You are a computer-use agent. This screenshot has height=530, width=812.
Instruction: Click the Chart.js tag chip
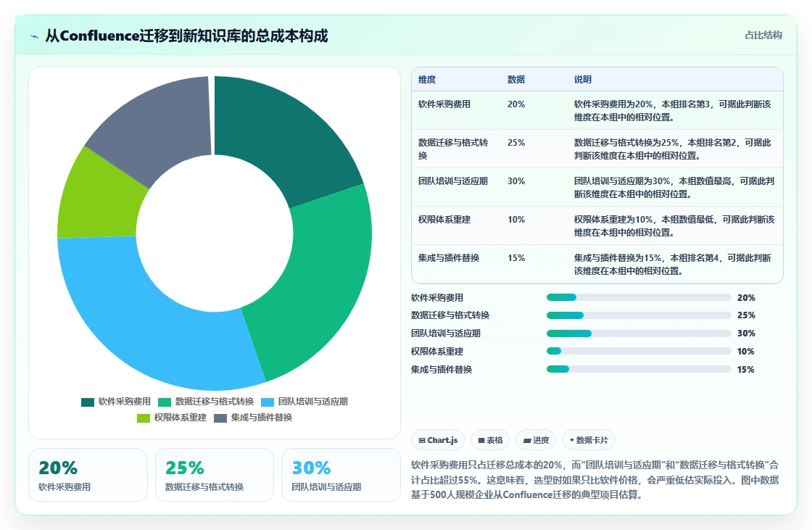click(x=438, y=440)
